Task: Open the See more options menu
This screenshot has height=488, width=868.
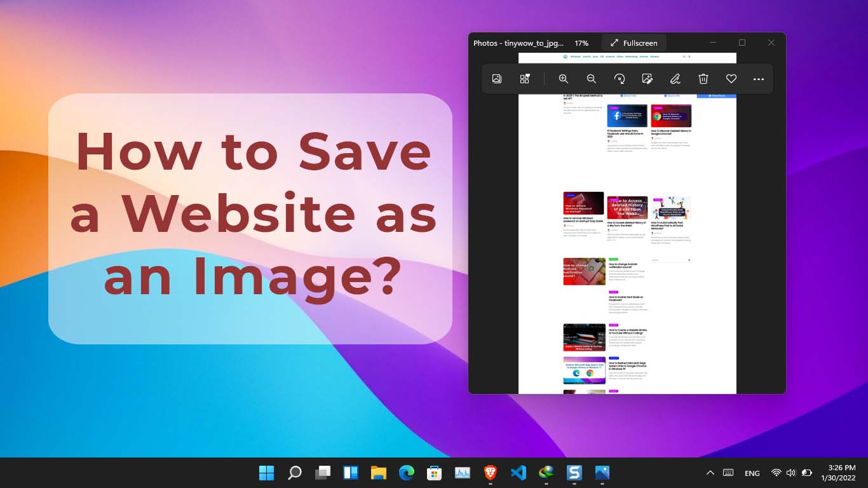Action: (759, 79)
